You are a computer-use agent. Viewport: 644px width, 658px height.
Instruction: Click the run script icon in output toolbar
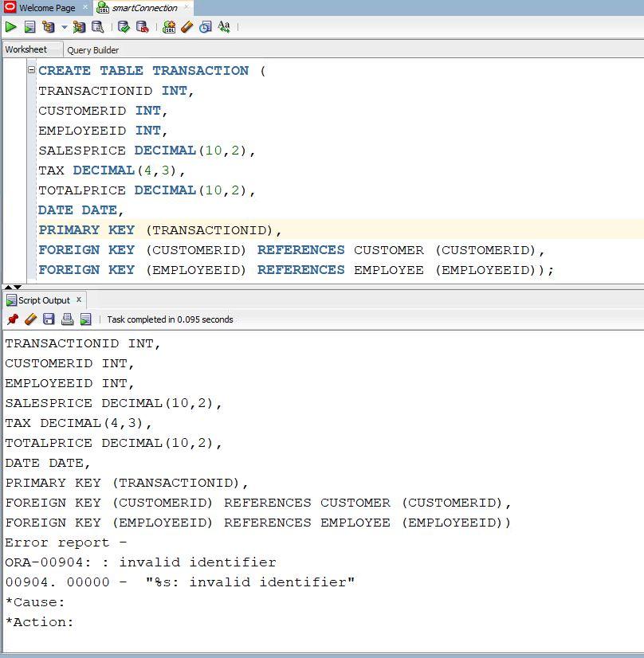click(x=85, y=319)
